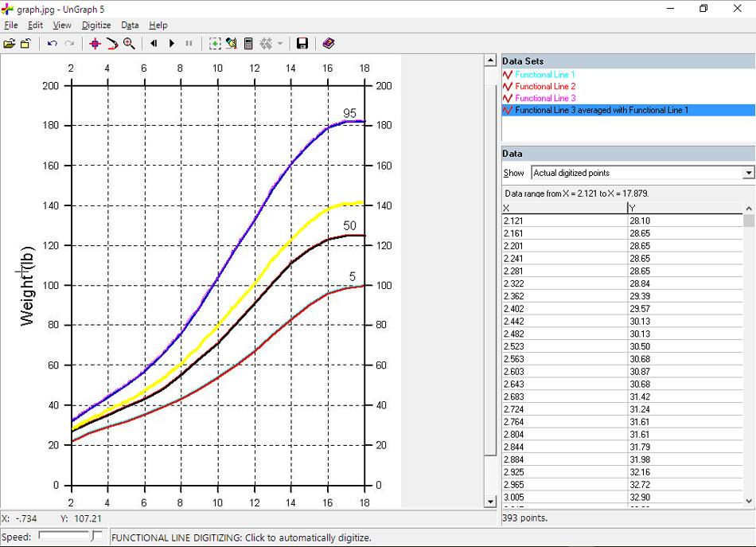Click the graph's vertical scrollbar thumb
756x547 pixels.
pos(490,270)
